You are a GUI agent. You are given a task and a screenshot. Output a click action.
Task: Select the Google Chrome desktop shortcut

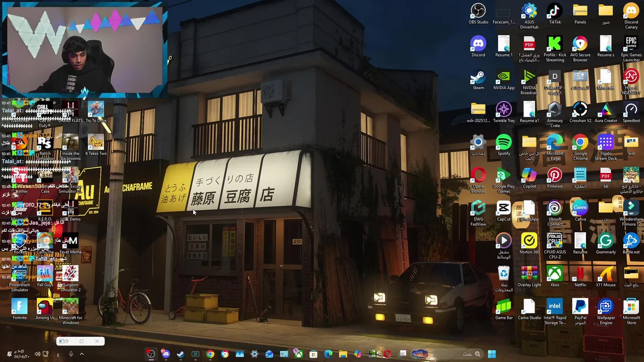tap(580, 148)
